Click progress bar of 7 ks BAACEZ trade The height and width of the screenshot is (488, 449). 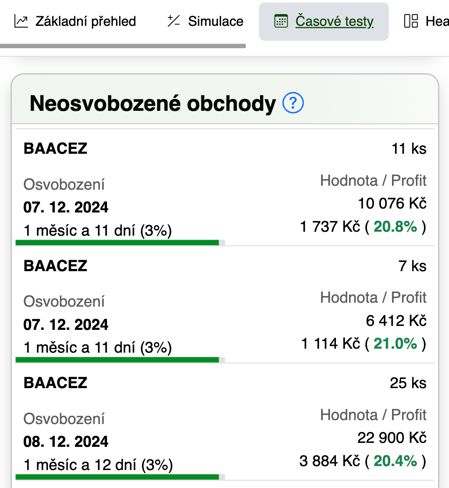coord(120,360)
